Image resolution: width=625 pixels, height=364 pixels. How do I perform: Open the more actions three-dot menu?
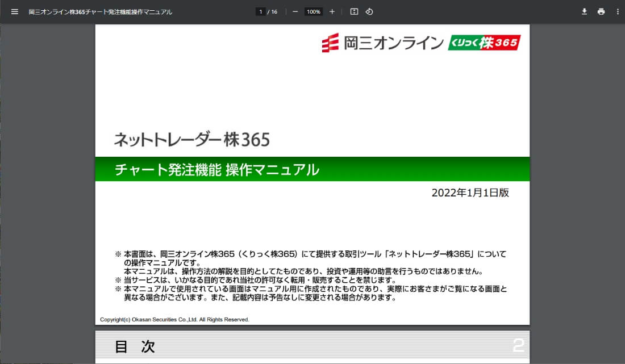click(618, 12)
